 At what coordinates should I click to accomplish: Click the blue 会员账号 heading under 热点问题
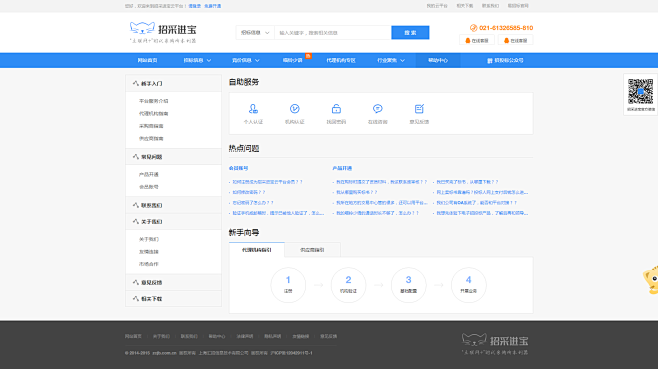click(238, 168)
